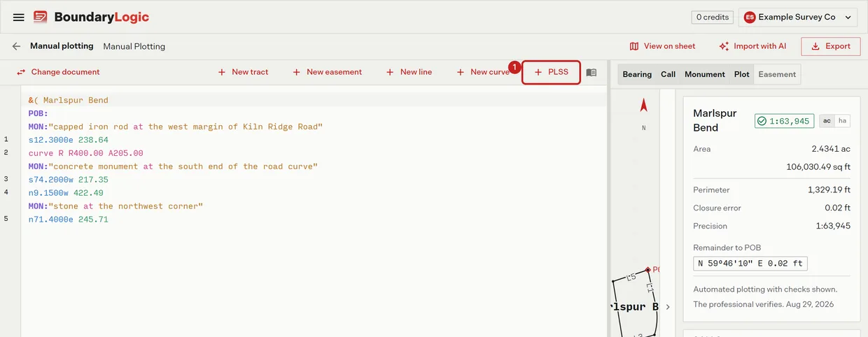
Task: Toggle Call labels on the plot
Action: click(668, 74)
